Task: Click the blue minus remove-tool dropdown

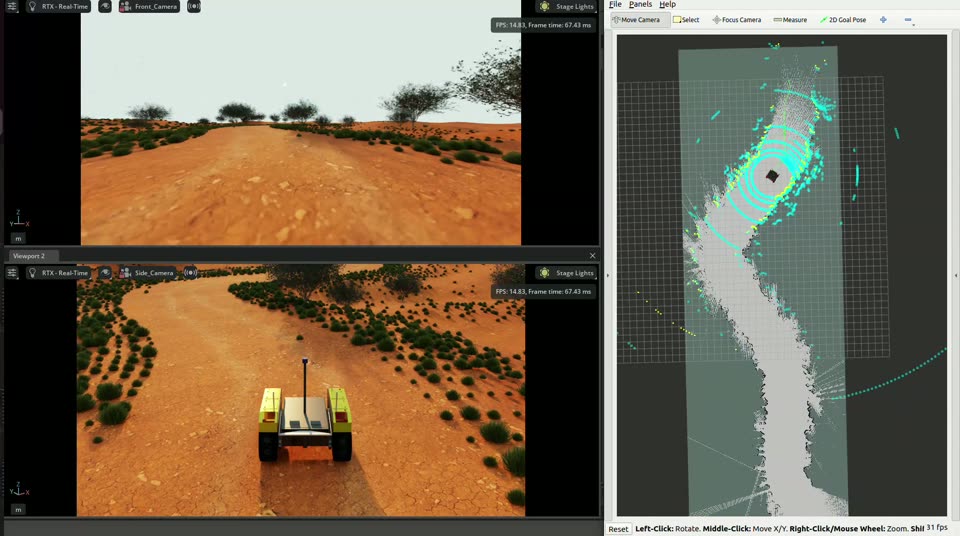Action: pyautogui.click(x=909, y=20)
